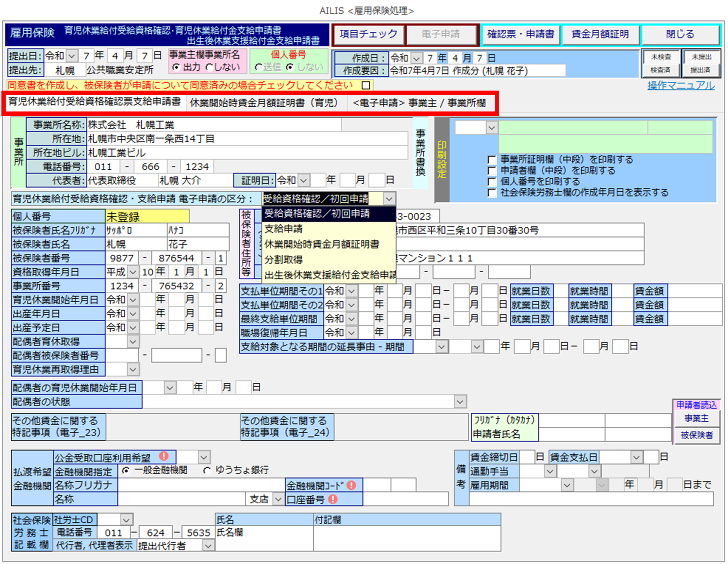Load applicant from 被保険者 button
This screenshot has width=728, height=564.
click(696, 435)
